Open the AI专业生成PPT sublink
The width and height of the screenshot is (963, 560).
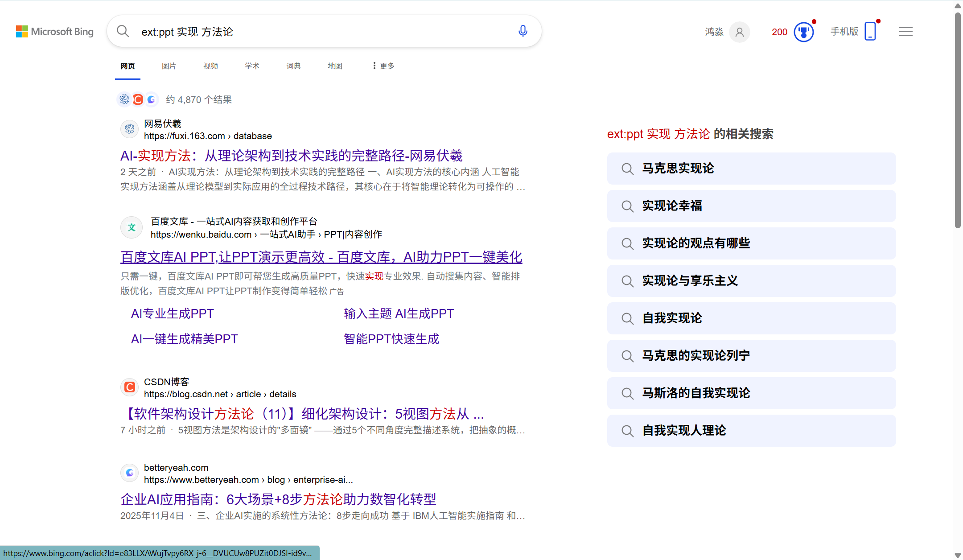172,313
